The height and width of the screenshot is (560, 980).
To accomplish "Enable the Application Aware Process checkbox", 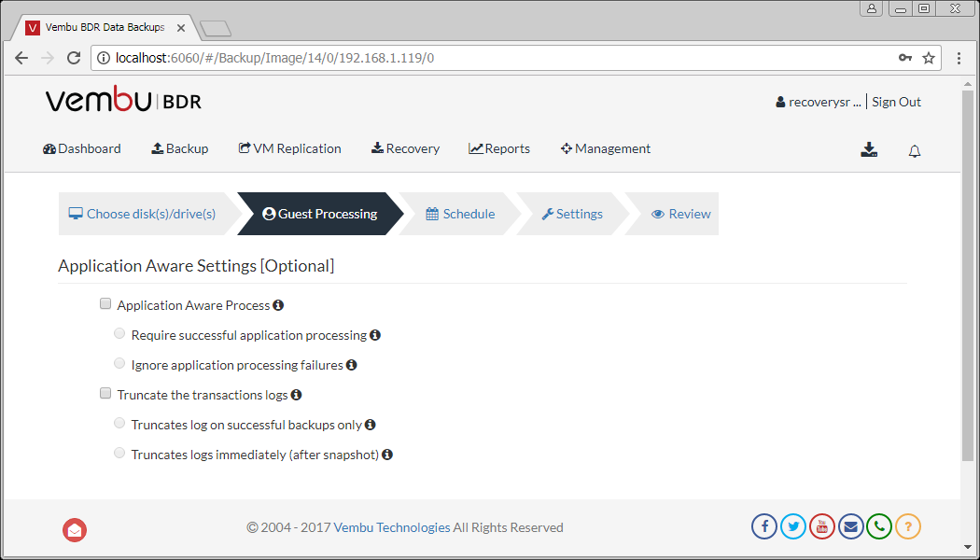I will click(105, 304).
